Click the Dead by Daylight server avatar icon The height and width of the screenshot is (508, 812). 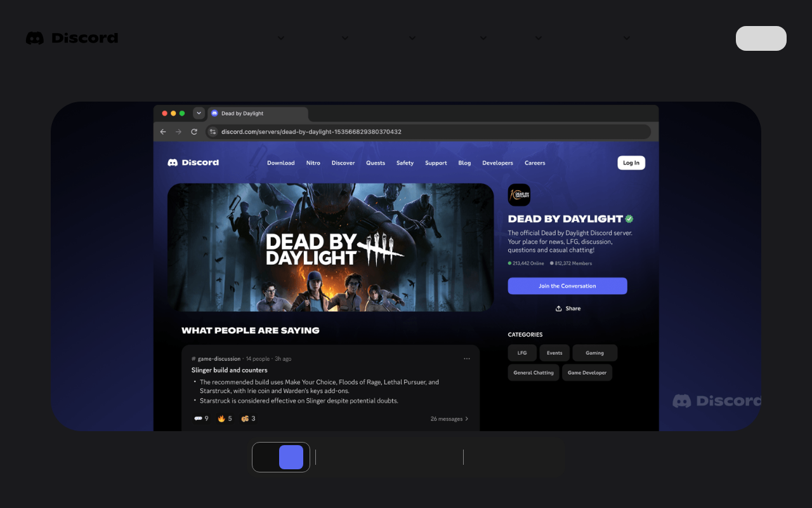519,195
